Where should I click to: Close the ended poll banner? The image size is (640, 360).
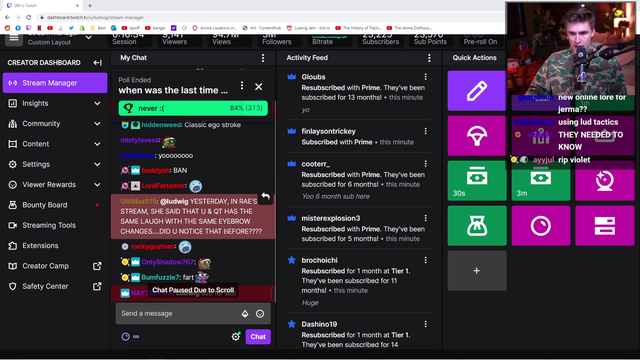click(259, 87)
